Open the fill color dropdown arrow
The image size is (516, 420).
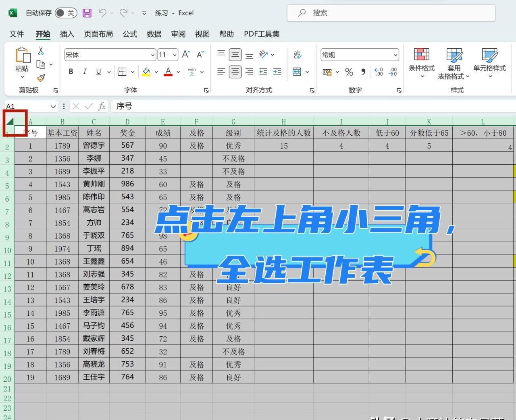[x=156, y=72]
